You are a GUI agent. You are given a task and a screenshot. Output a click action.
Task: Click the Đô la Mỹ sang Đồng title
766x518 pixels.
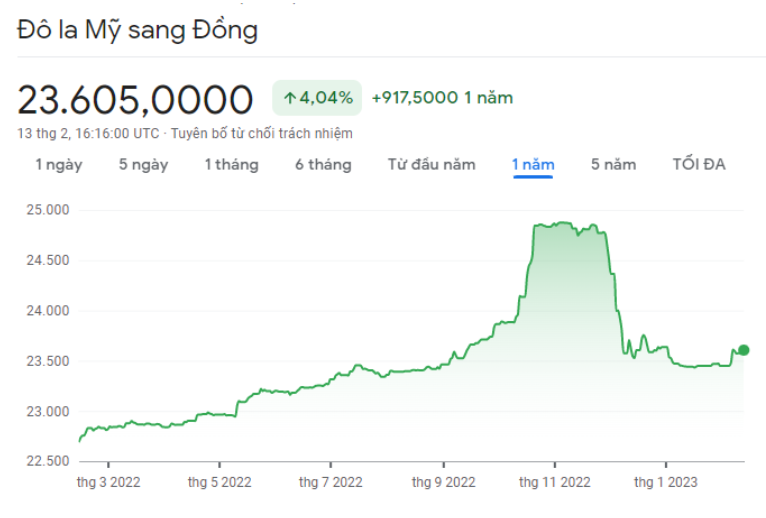click(137, 31)
